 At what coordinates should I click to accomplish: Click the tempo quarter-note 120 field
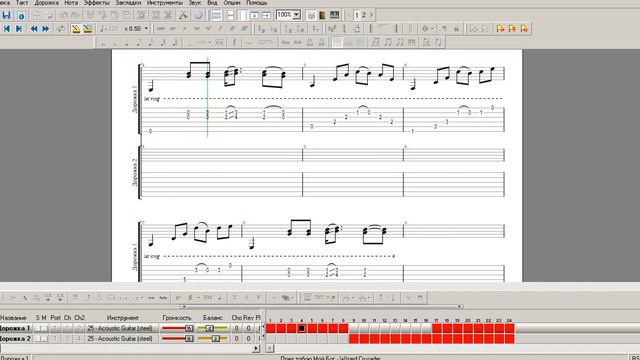109,29
